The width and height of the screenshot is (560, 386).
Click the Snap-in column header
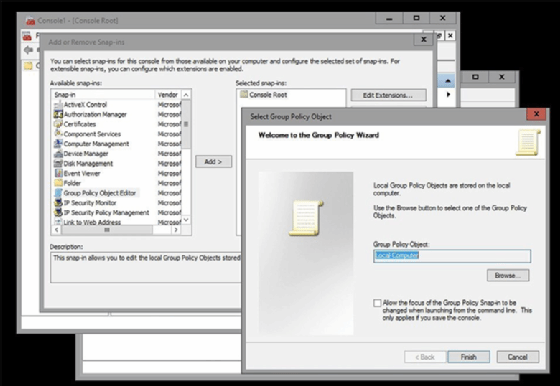[103, 95]
